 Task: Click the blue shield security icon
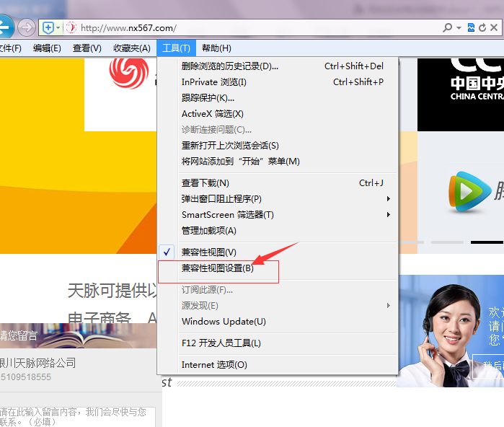click(x=48, y=28)
